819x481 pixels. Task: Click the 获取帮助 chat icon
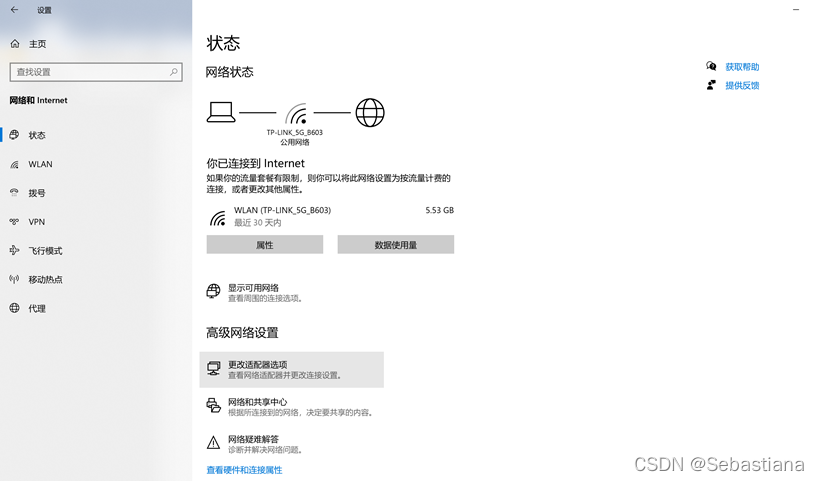(x=711, y=66)
